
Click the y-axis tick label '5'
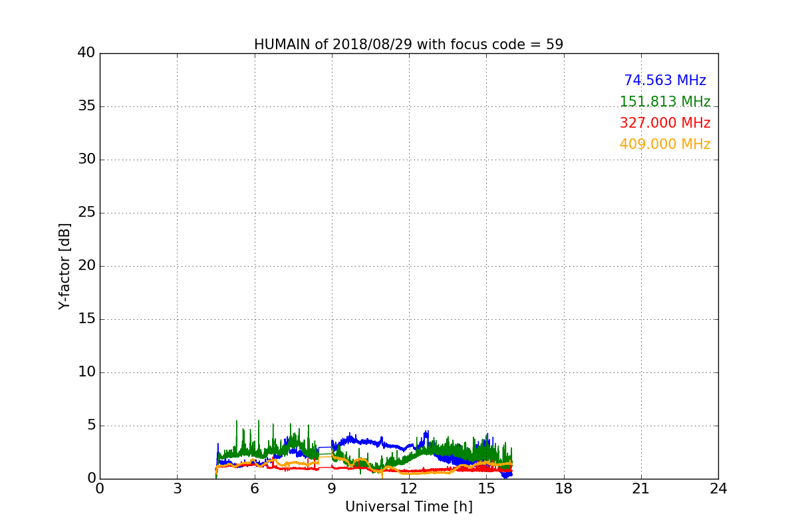(91, 426)
